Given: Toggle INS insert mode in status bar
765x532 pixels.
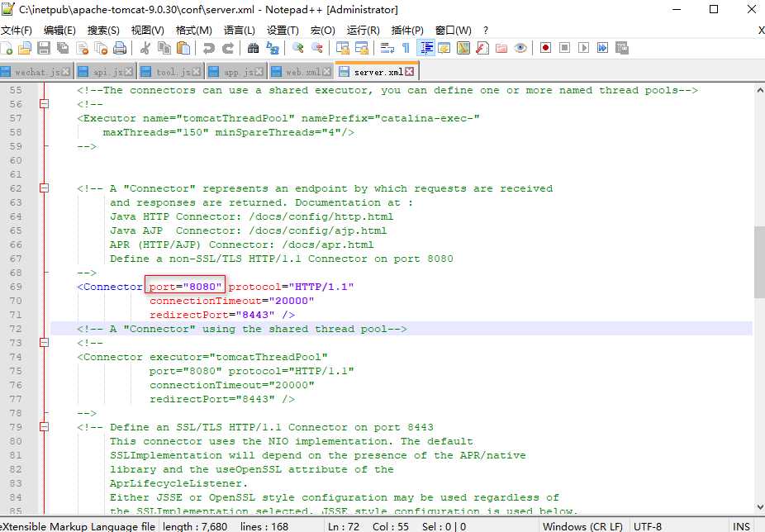Looking at the screenshot, I should [741, 526].
